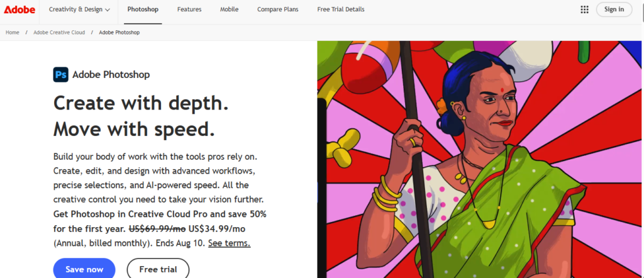The image size is (644, 278).
Task: Go to Home breadcrumb
Action: click(x=13, y=33)
